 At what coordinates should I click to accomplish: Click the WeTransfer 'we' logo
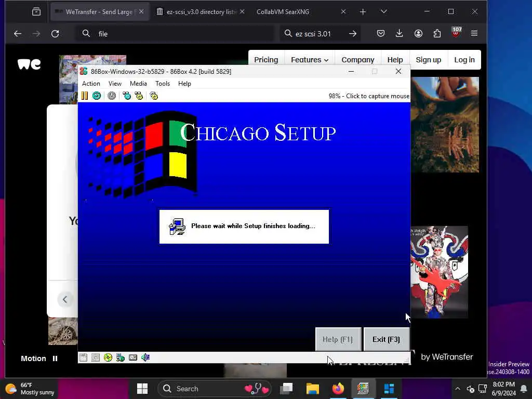click(x=29, y=64)
